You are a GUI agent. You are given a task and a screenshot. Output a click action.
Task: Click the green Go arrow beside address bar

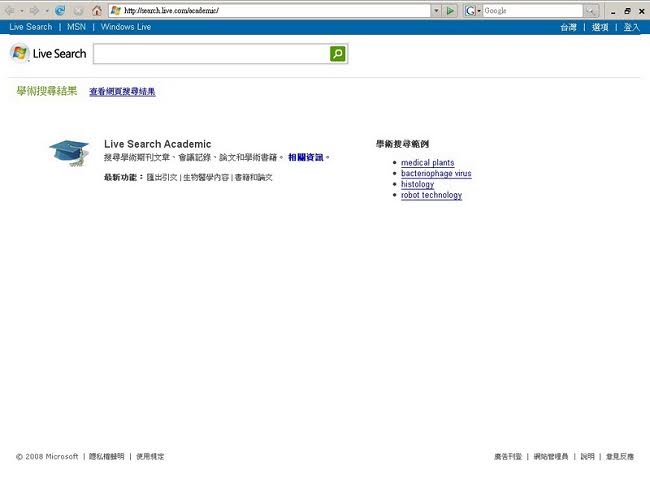pos(450,10)
